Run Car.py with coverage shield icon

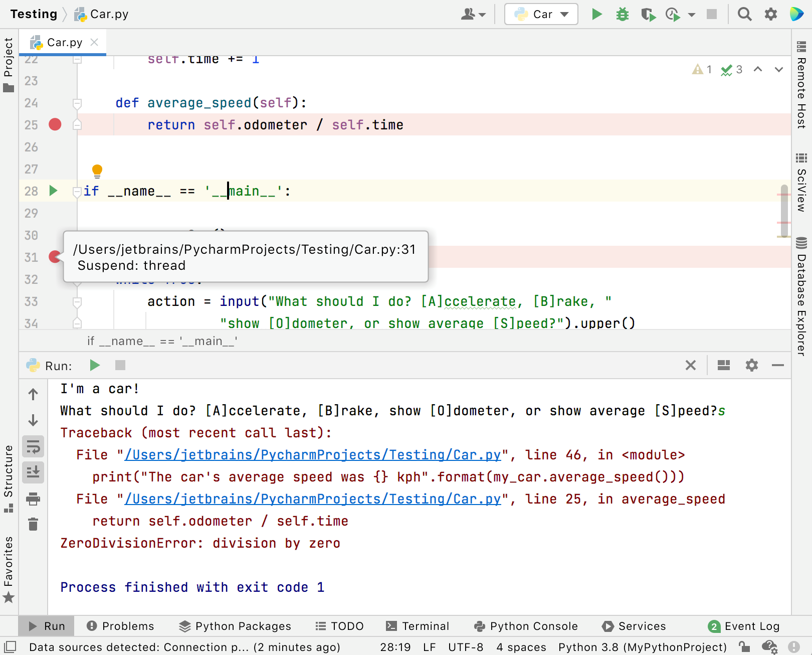click(648, 14)
